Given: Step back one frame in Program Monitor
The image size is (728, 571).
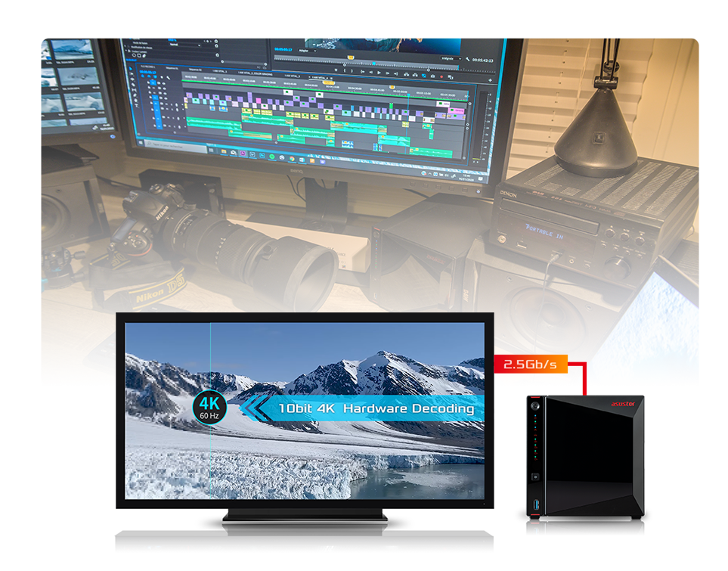Looking at the screenshot, I should pyautogui.click(x=370, y=73).
